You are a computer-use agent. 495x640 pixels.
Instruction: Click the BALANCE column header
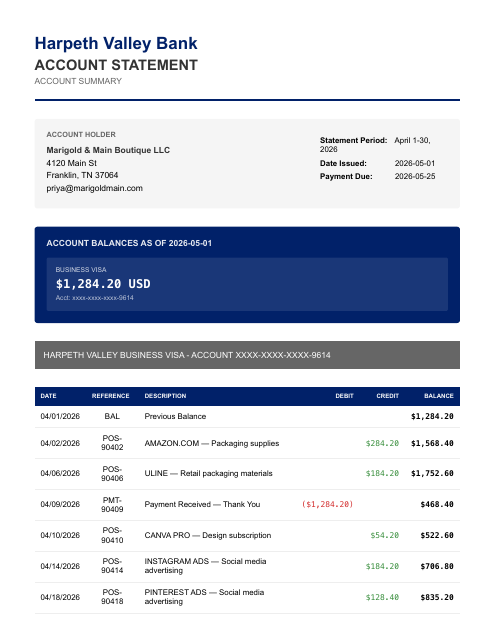(439, 396)
